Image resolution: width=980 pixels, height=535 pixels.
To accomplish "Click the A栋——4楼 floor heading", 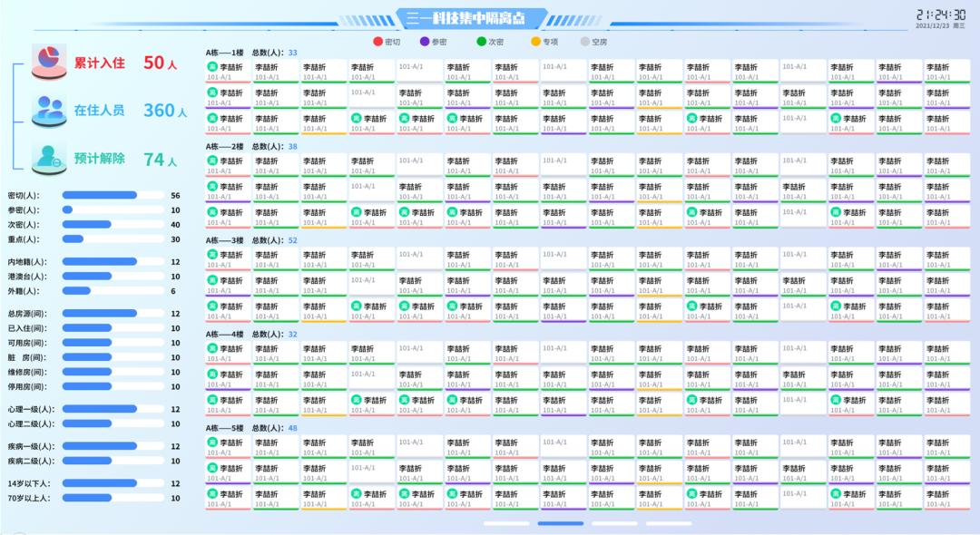I will coord(224,334).
